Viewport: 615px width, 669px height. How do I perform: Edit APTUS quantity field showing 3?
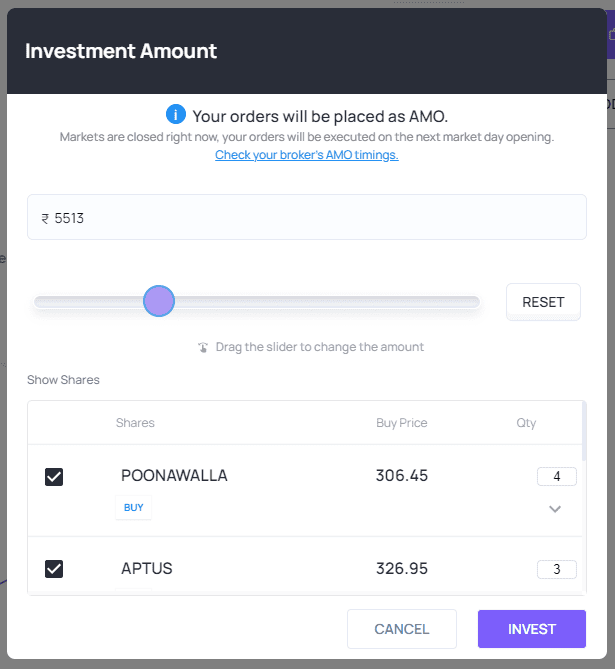557,569
